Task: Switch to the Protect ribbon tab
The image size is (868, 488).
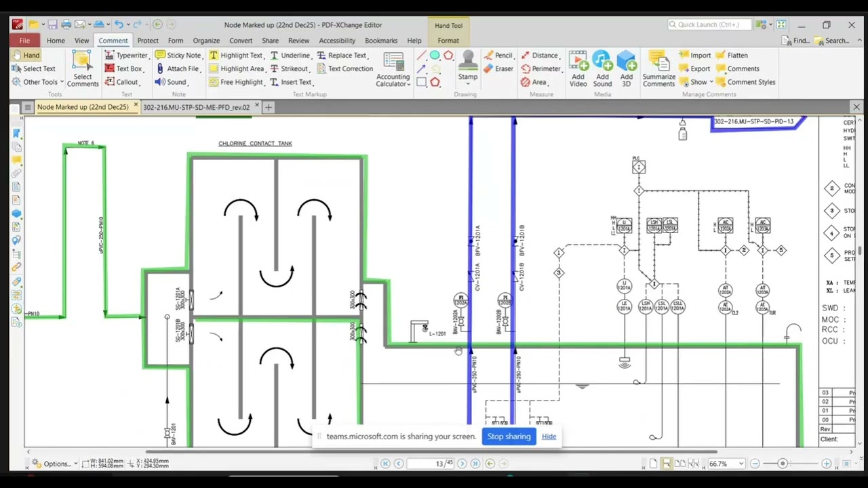Action: (x=147, y=41)
